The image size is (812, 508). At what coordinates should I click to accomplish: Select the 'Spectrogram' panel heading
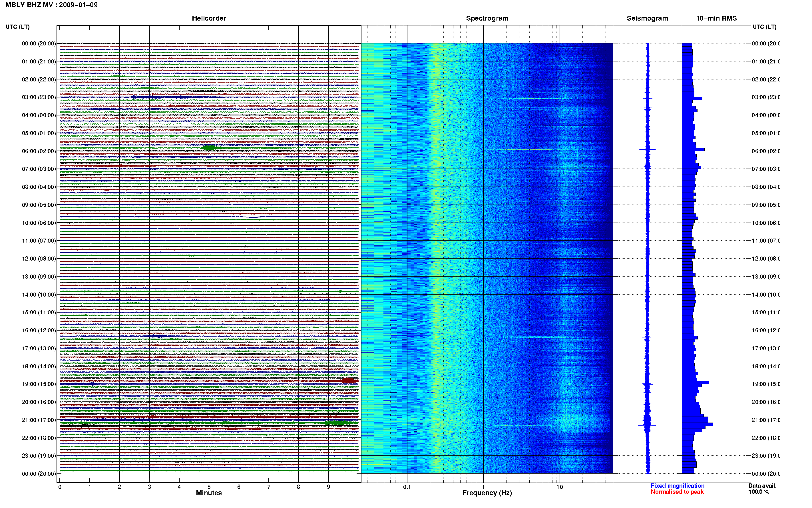pyautogui.click(x=487, y=19)
